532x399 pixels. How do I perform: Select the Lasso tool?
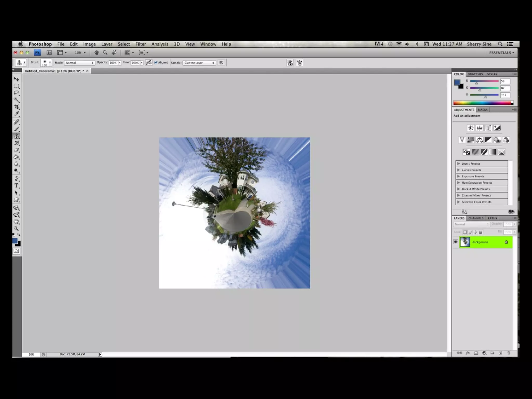click(17, 93)
